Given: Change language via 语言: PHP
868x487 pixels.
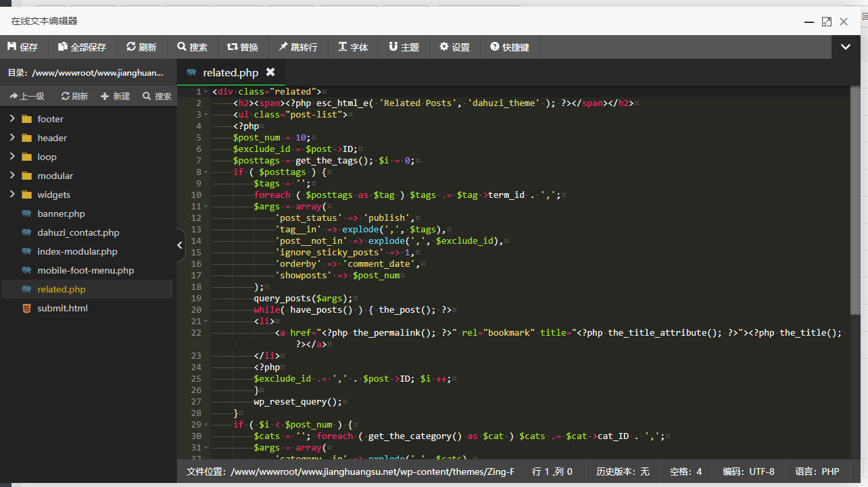Looking at the screenshot, I should click(817, 471).
